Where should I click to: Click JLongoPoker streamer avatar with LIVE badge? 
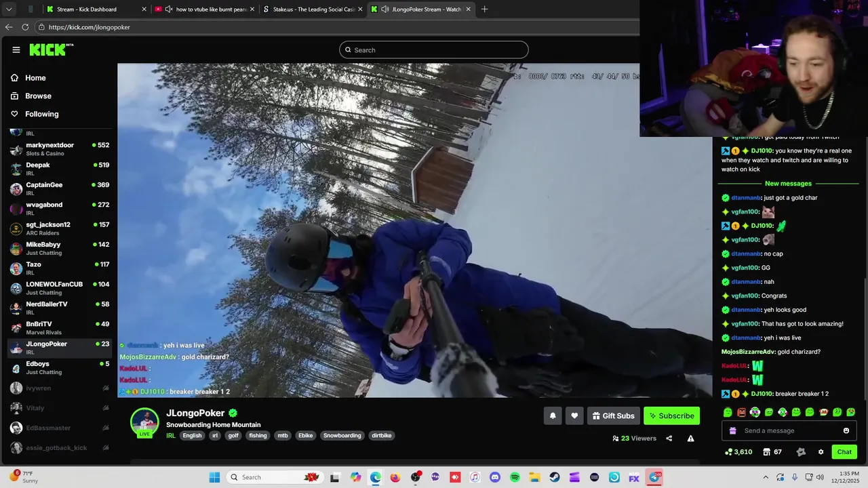[144, 423]
